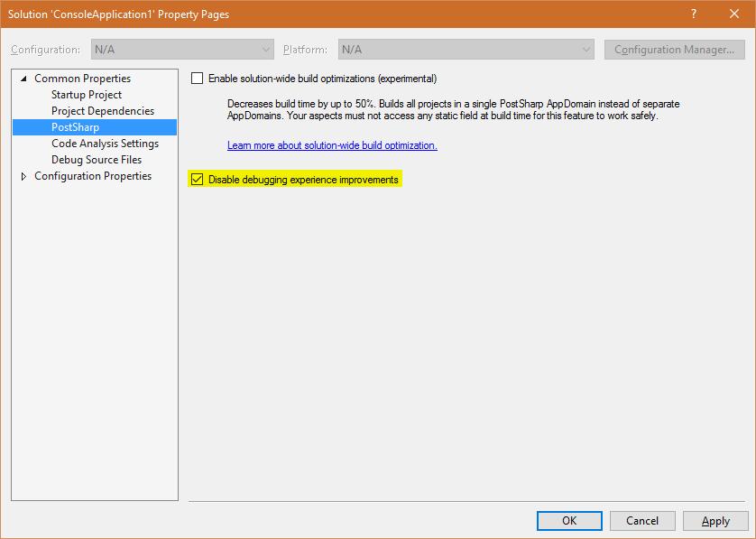756x539 pixels.
Task: Open the Platform dropdown
Action: [x=466, y=50]
